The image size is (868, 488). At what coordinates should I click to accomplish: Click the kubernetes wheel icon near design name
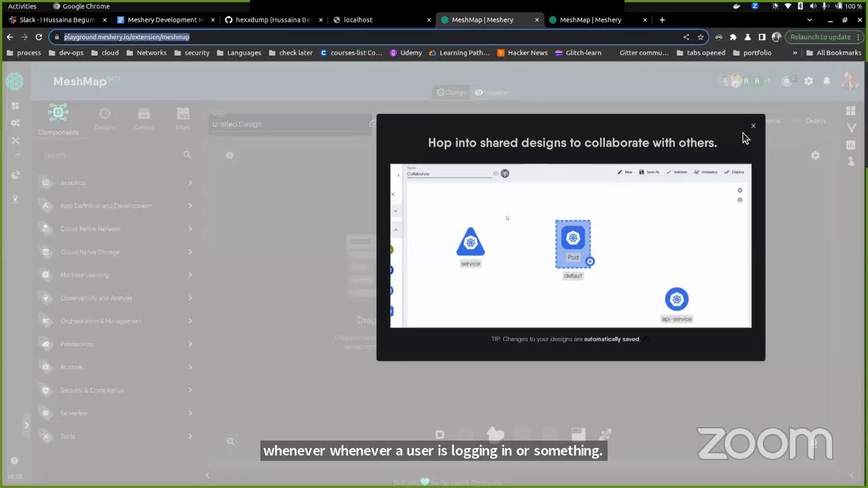pyautogui.click(x=229, y=155)
